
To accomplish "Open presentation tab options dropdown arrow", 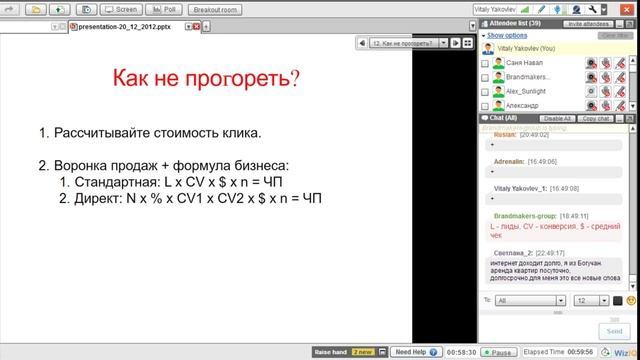I will 188,27.
